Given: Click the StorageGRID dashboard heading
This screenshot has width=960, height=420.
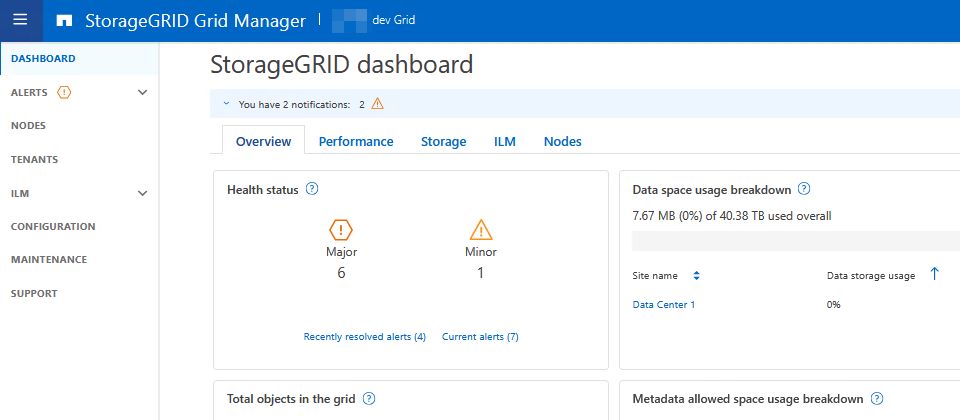Looking at the screenshot, I should tap(342, 65).
